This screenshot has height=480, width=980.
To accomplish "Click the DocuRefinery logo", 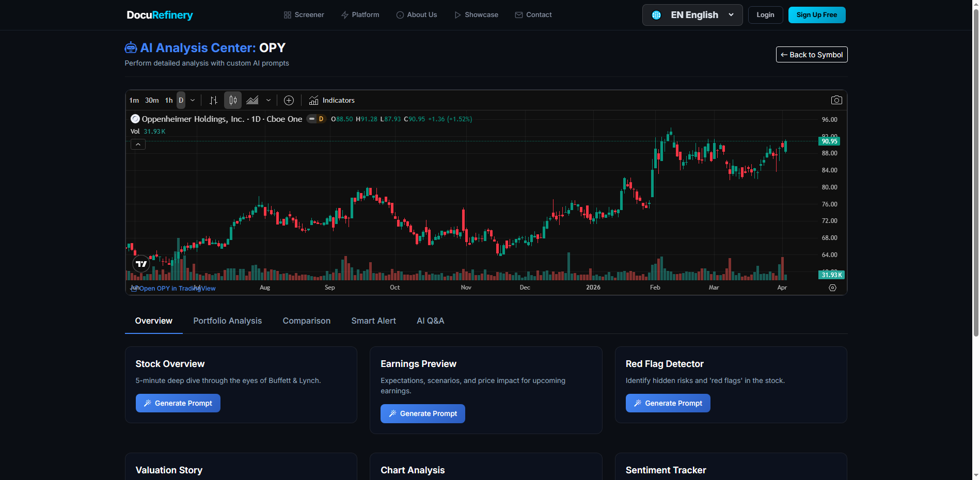I will click(x=160, y=15).
